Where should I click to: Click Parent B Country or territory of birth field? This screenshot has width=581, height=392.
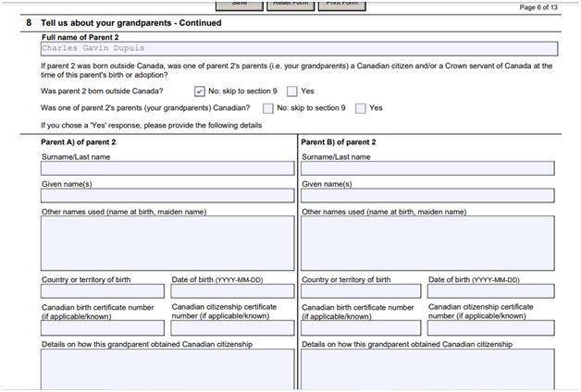pos(361,291)
